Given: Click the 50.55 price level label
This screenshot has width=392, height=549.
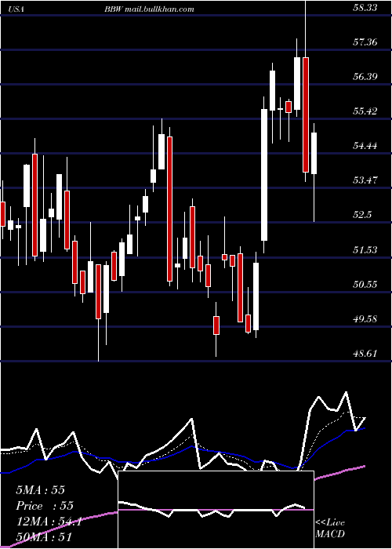Looking at the screenshot, I should 365,284.
